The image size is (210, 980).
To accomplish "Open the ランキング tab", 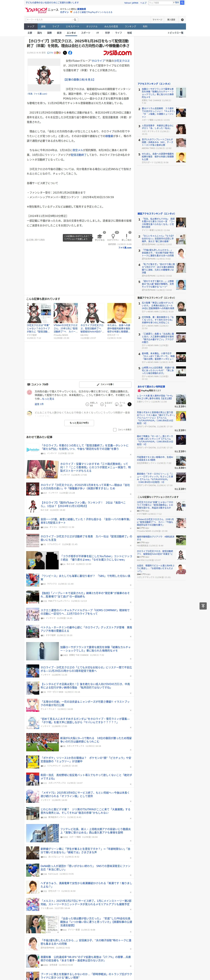I will pos(130,26).
